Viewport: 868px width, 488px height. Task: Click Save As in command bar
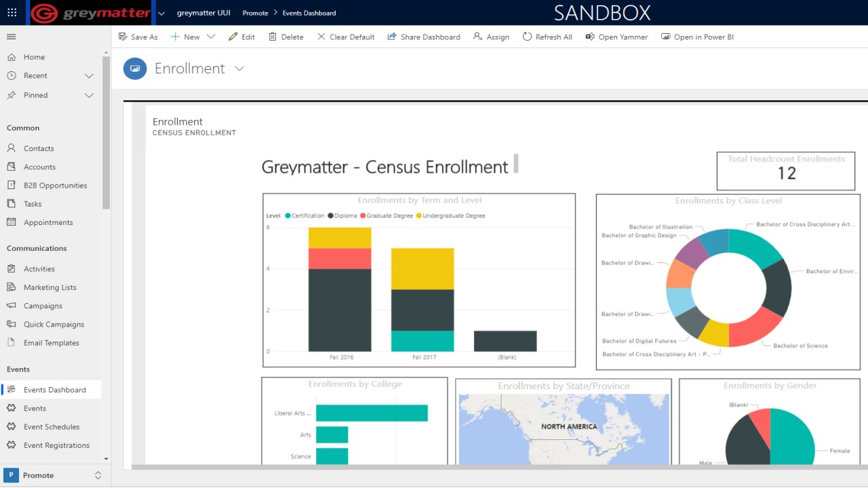[138, 37]
